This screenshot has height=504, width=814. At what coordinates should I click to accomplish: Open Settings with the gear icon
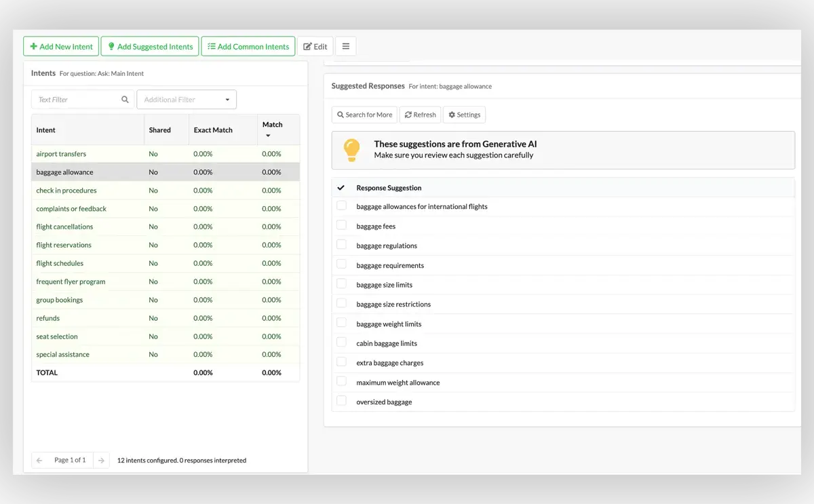coord(464,115)
